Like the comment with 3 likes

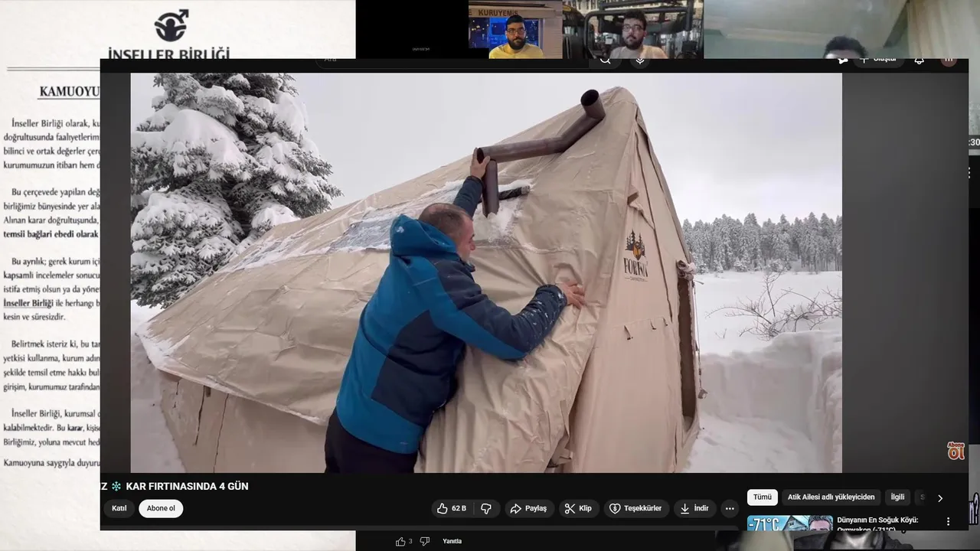(x=400, y=541)
